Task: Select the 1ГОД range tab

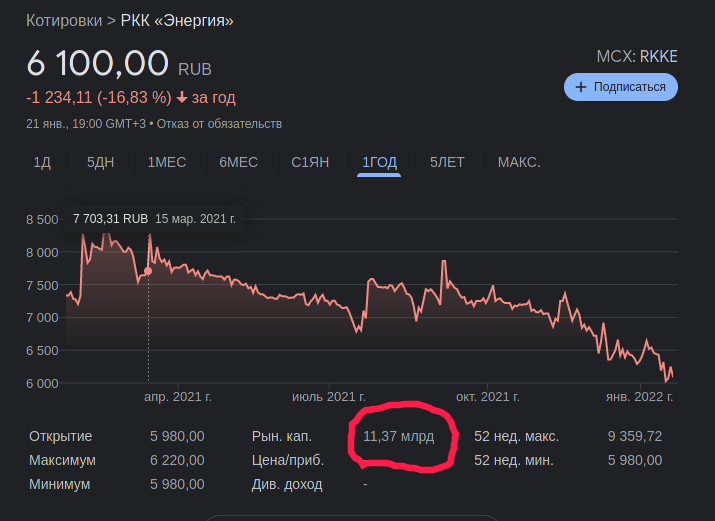Action: coord(379,162)
